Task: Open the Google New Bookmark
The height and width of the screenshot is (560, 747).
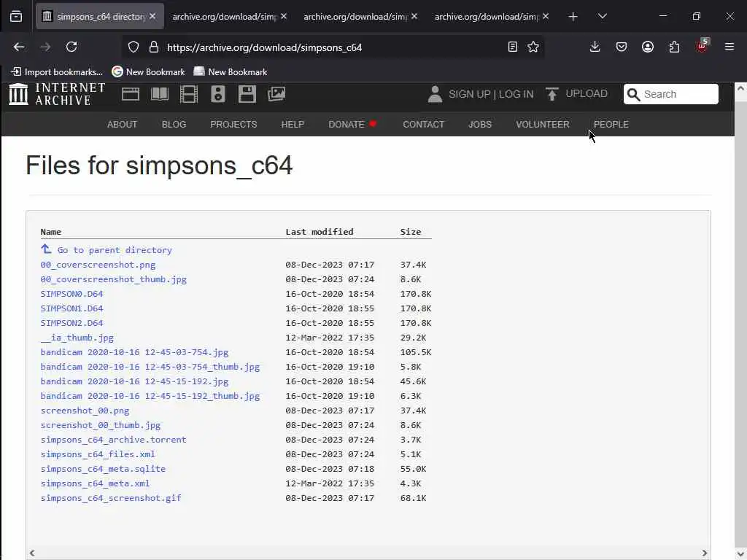Action: [x=148, y=72]
